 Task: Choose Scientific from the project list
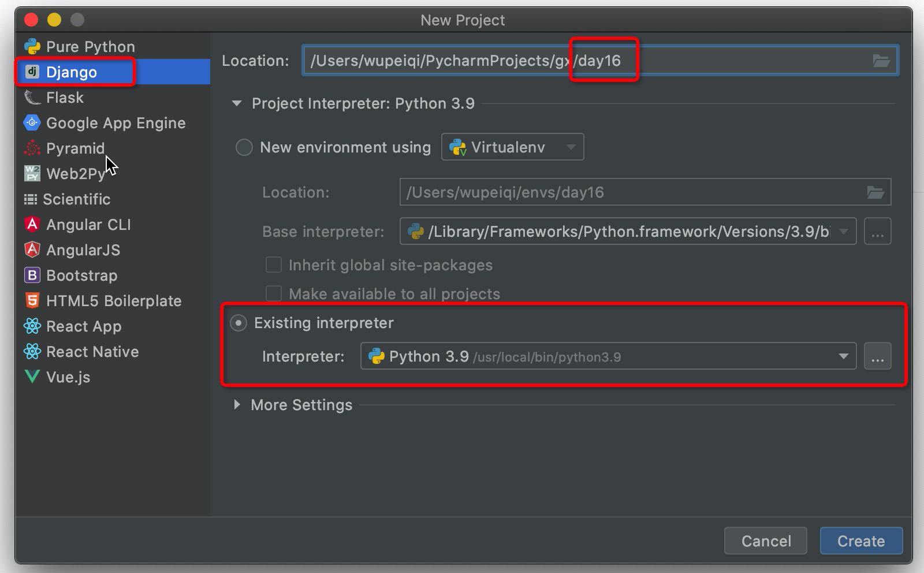[76, 199]
